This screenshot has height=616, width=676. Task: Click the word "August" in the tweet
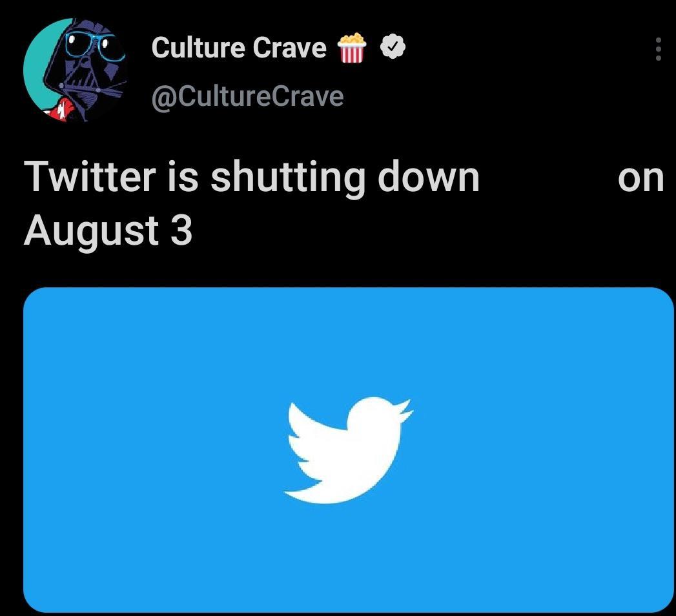point(91,231)
